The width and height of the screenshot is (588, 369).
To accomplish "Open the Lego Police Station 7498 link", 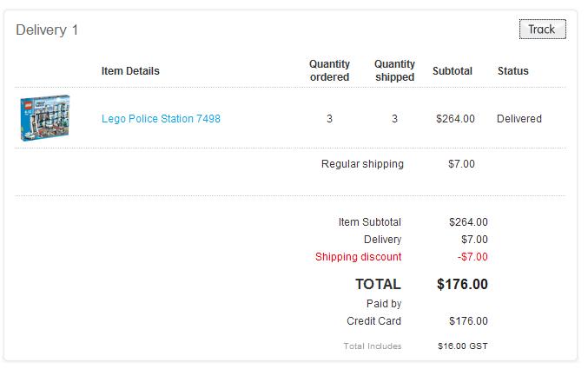I will [x=161, y=119].
